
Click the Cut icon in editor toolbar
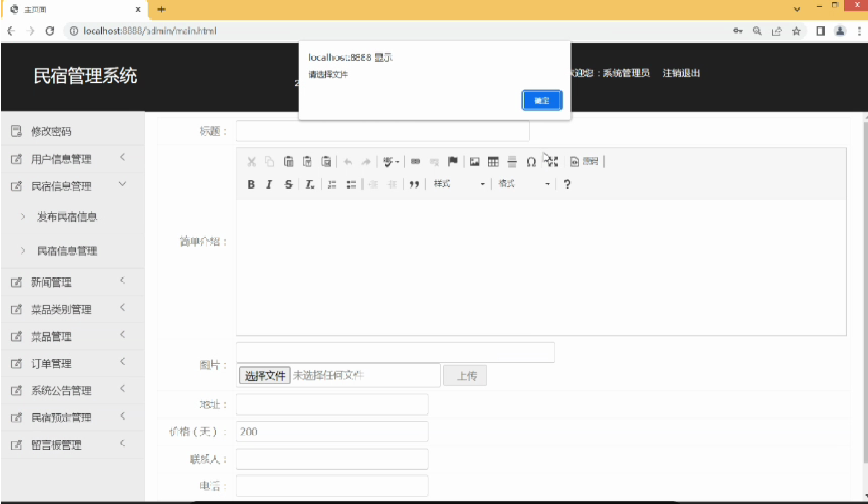click(252, 162)
